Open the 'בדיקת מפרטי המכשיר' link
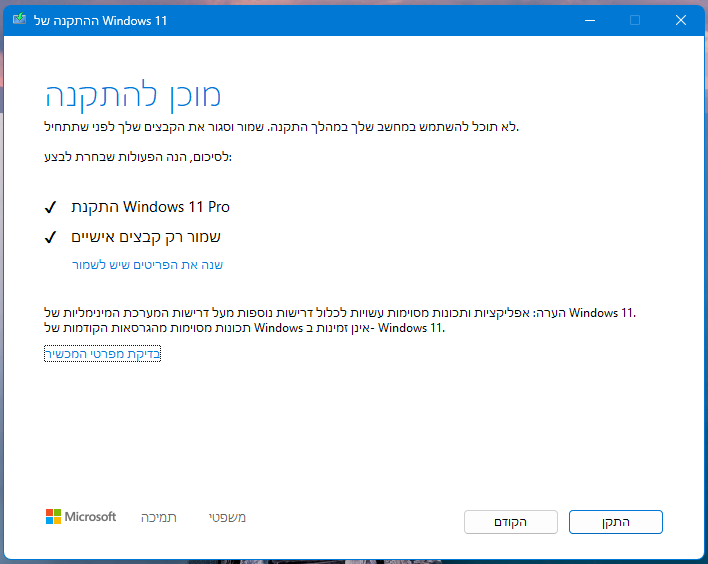 102,354
